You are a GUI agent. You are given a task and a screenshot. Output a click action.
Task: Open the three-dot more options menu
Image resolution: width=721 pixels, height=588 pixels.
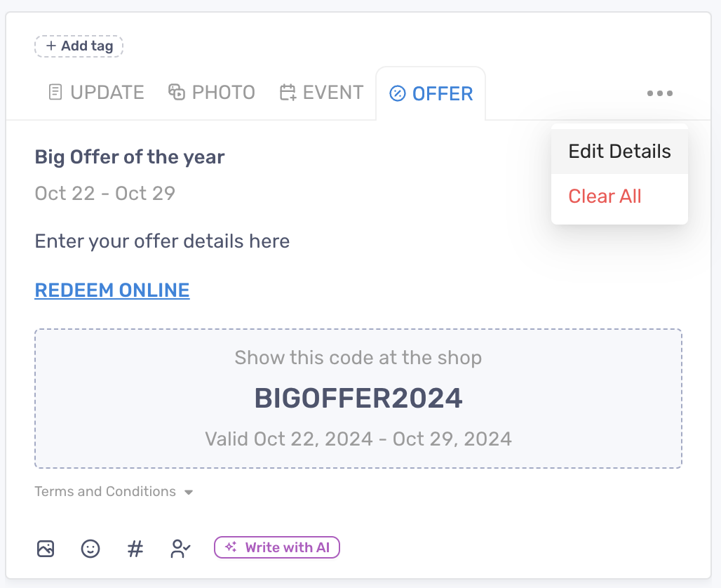pos(660,93)
